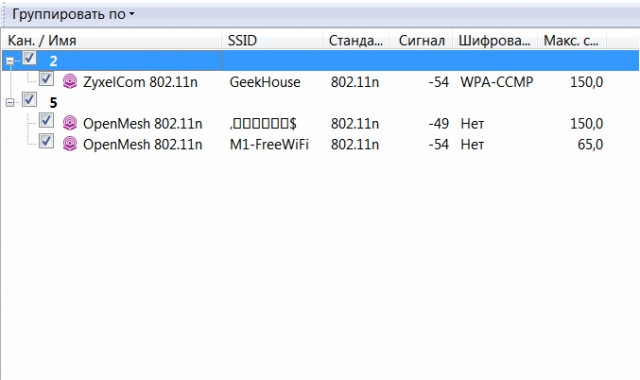
Task: Sort by Макс. с... column header
Action: [571, 40]
